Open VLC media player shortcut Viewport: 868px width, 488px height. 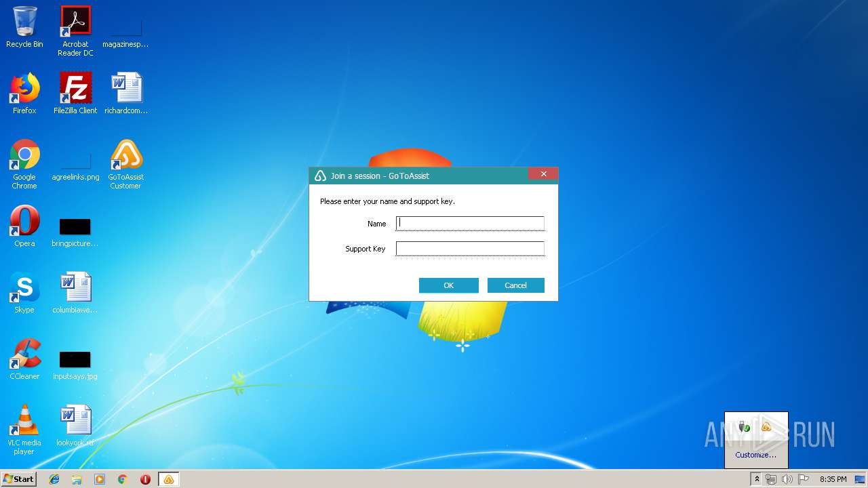click(x=24, y=430)
